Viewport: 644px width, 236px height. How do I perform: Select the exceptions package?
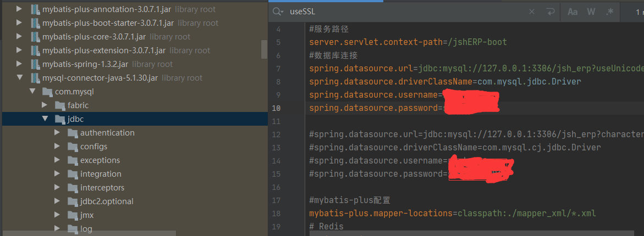pyautogui.click(x=100, y=160)
